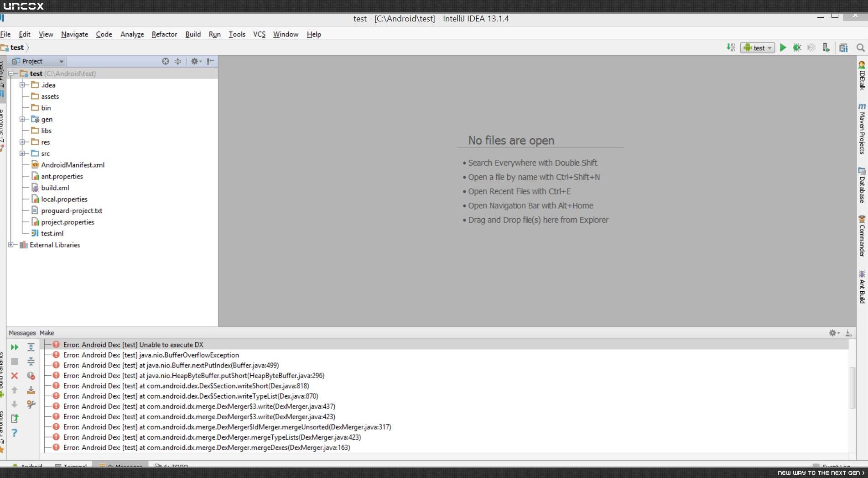Open the Build menu
868x478 pixels.
[193, 34]
